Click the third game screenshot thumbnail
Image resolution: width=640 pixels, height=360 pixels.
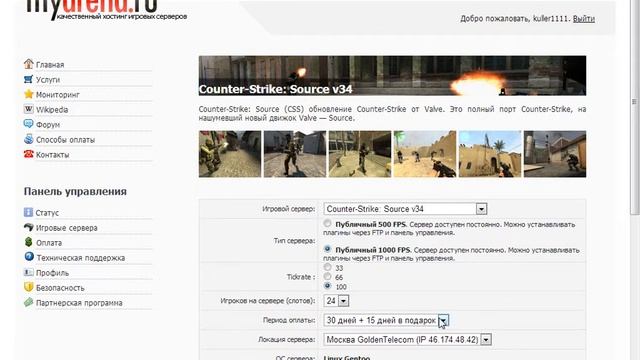tap(360, 154)
